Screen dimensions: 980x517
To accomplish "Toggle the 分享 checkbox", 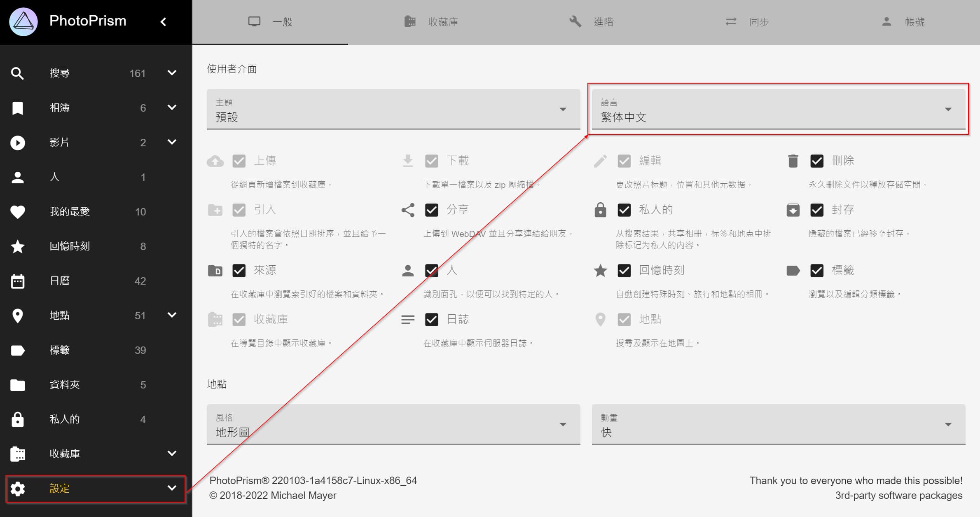I will (x=431, y=210).
